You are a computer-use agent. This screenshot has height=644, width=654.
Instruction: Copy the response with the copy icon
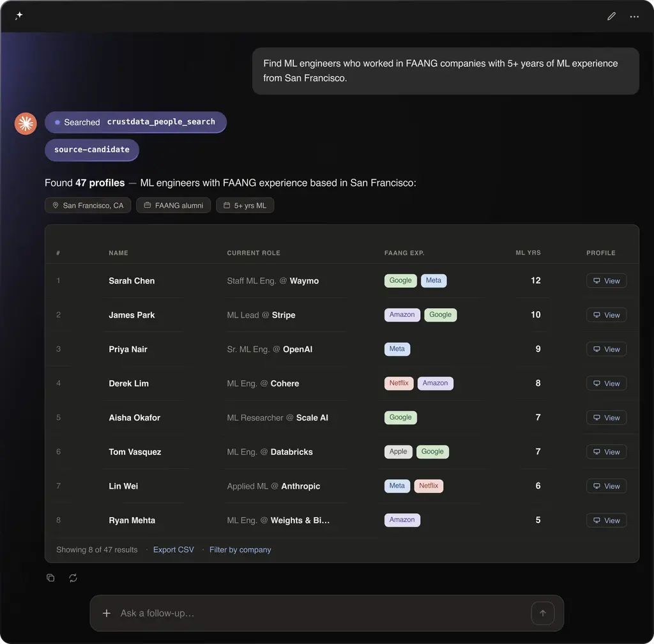(x=50, y=578)
